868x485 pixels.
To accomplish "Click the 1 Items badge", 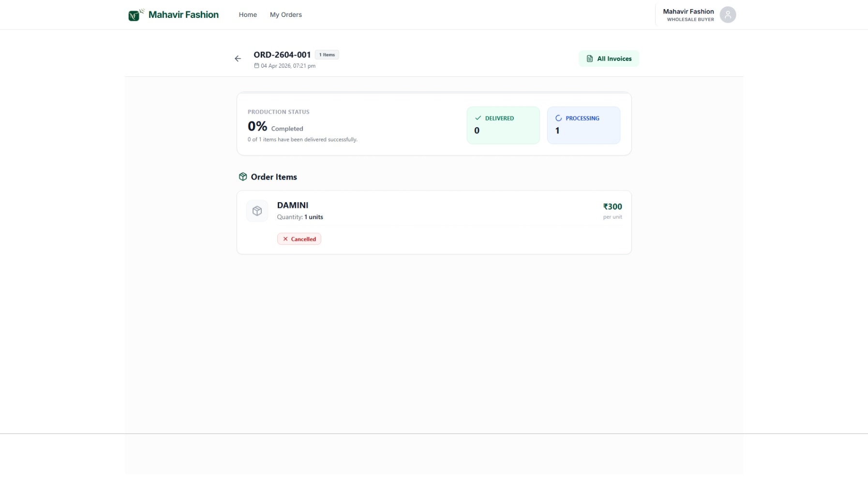I will pyautogui.click(x=327, y=55).
